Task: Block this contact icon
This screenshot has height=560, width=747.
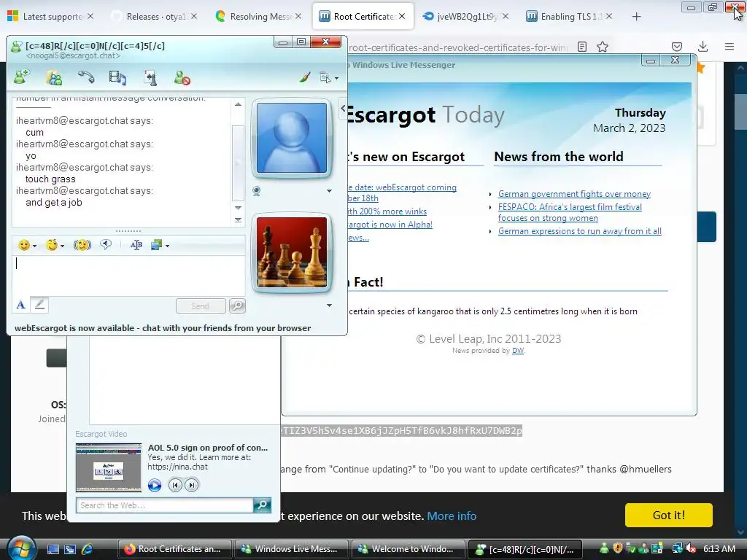Action: point(182,77)
